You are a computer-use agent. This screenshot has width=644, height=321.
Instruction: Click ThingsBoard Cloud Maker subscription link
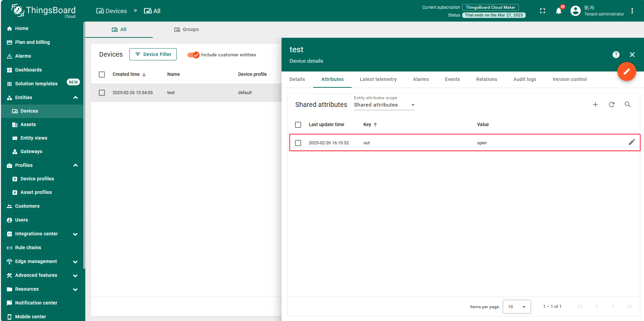click(491, 7)
